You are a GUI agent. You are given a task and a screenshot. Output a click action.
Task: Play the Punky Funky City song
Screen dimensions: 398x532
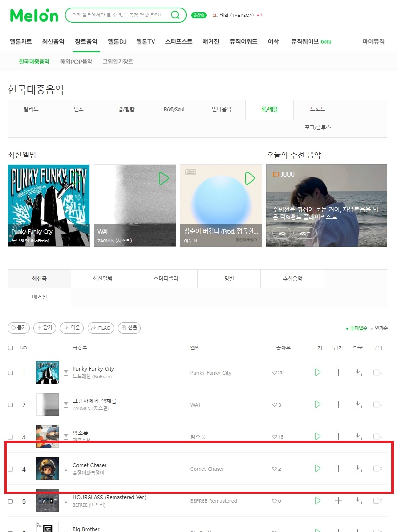tap(317, 372)
